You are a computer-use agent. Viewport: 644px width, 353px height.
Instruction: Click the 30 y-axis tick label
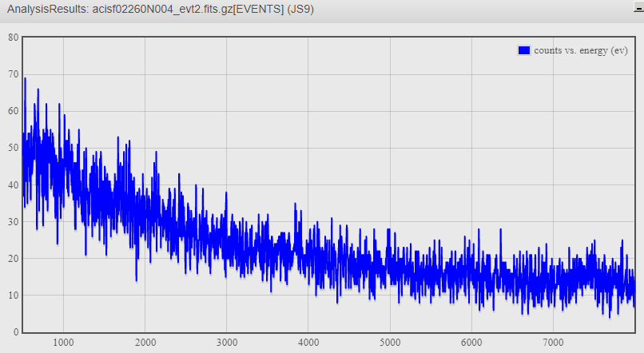(x=13, y=221)
